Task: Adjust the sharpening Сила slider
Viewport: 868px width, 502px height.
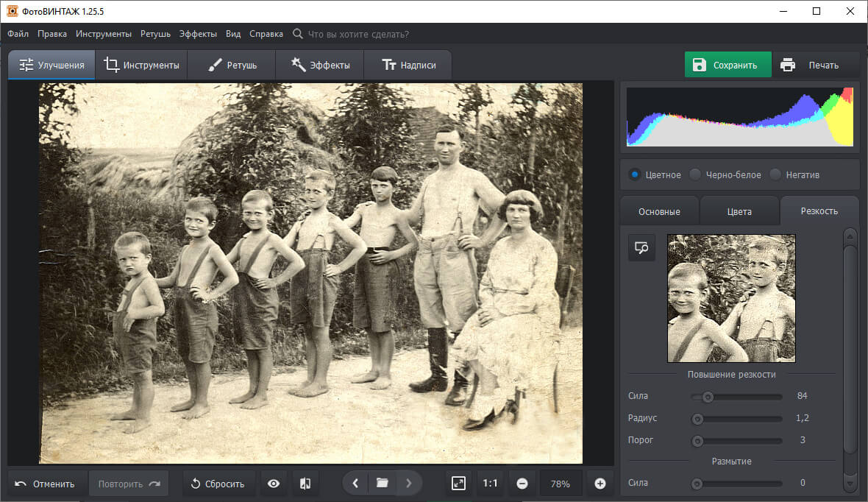Action: [x=708, y=397]
